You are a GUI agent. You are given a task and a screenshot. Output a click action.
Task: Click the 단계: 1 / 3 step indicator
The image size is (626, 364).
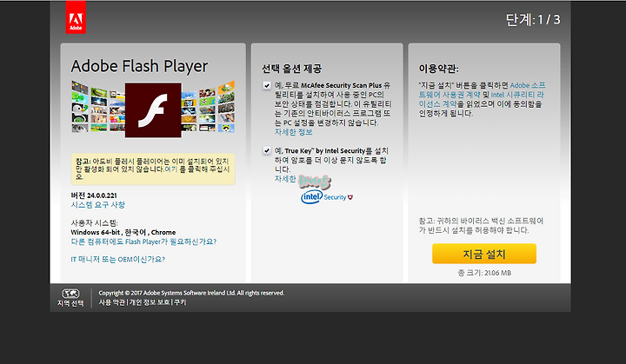tap(533, 20)
